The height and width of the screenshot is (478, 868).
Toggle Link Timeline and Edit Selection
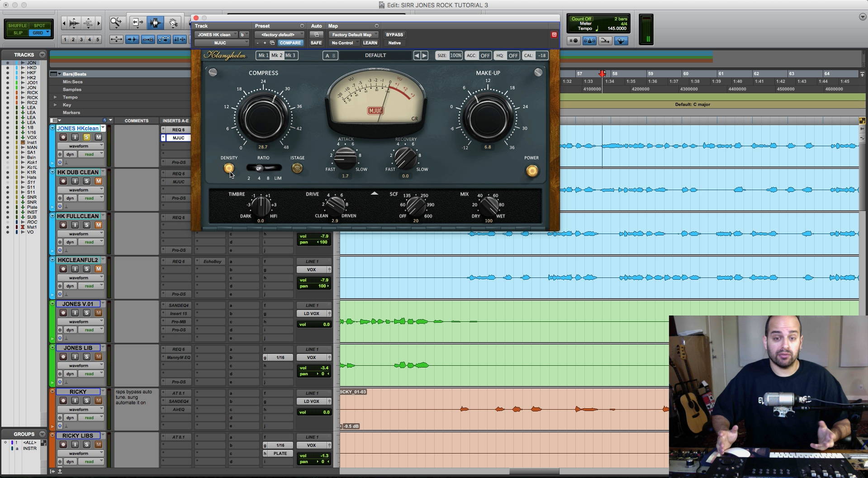tap(148, 39)
